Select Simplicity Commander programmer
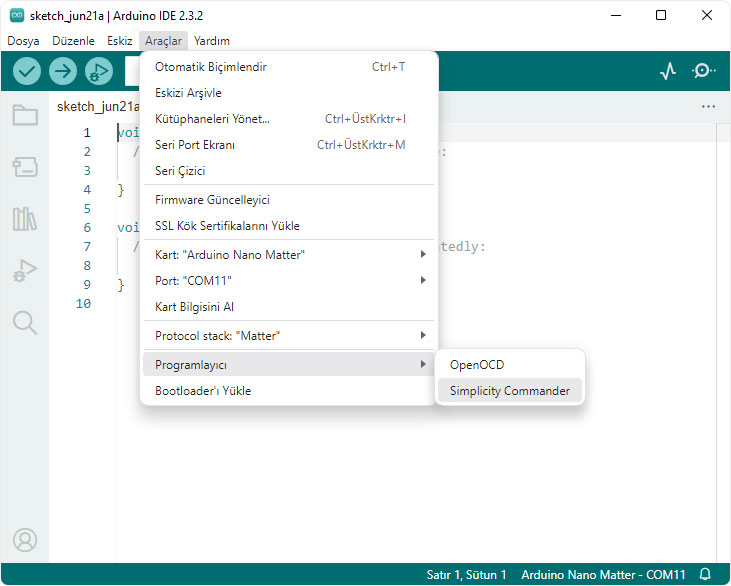The width and height of the screenshot is (731, 586). (510, 391)
